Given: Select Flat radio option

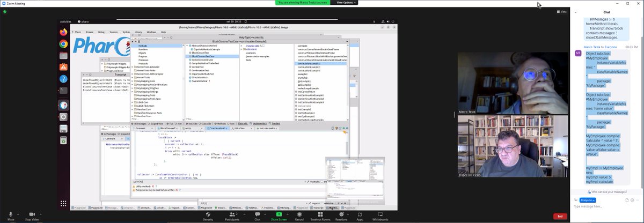Looking at the screenshot, I should pyautogui.click(x=170, y=123).
